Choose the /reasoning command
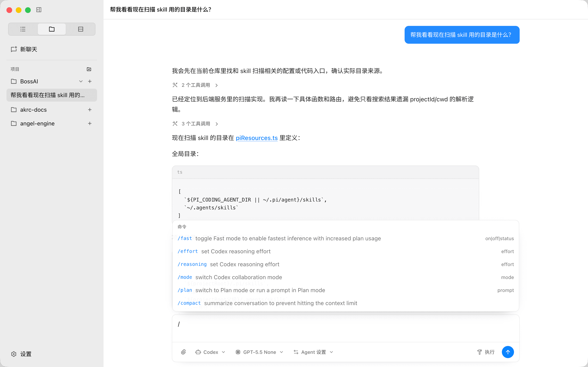588x367 pixels. 345,264
